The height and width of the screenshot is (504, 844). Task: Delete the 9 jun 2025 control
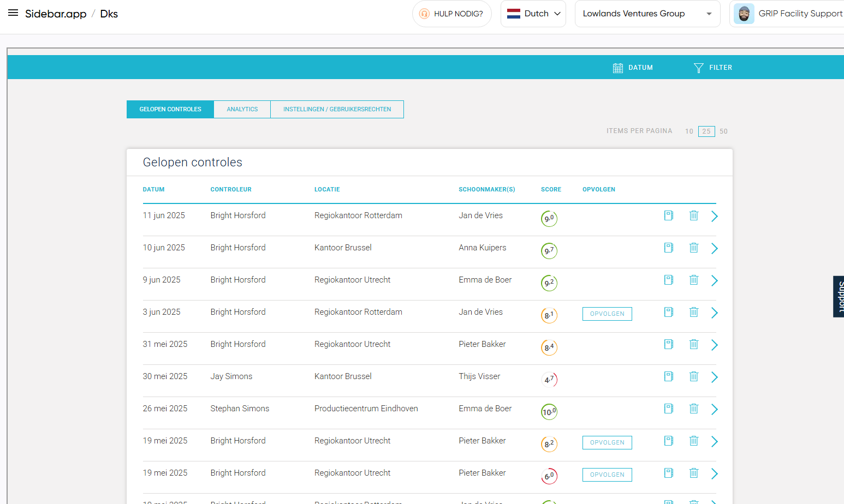694,280
